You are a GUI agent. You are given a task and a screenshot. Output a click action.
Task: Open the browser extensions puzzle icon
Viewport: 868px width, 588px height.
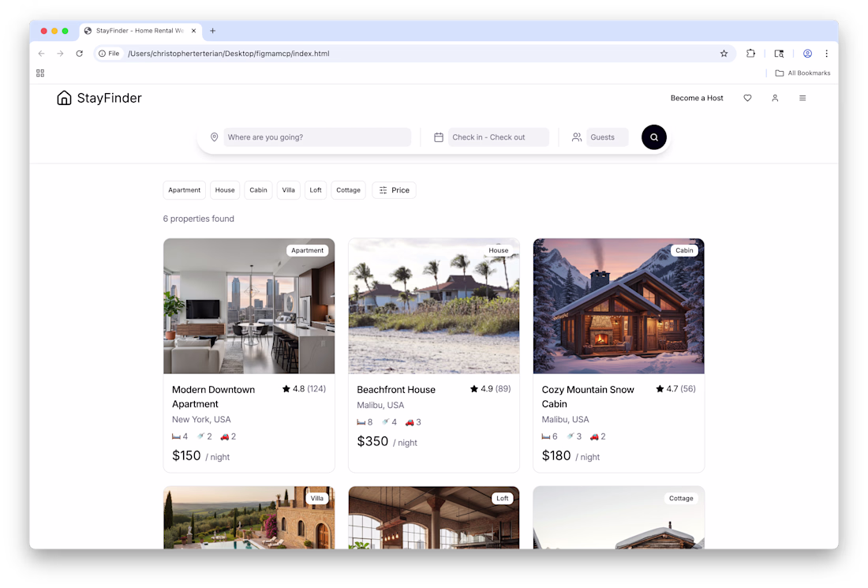pos(750,54)
